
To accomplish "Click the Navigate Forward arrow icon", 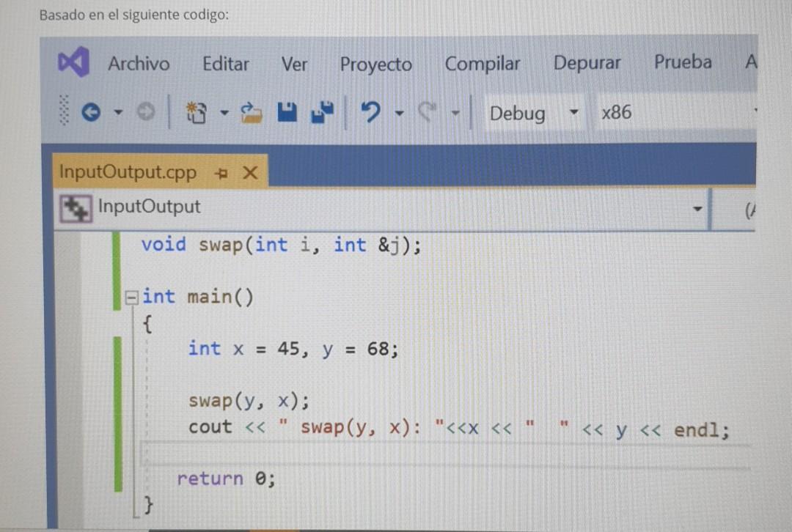I will [x=145, y=111].
